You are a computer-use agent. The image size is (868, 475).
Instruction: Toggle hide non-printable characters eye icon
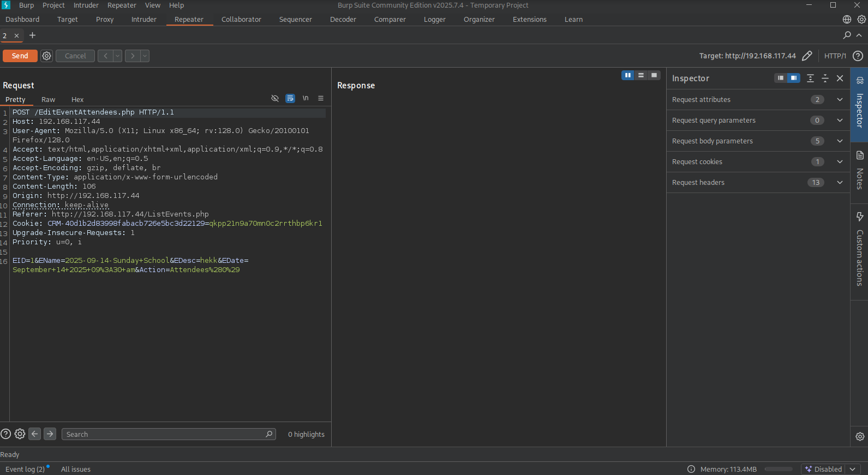click(275, 98)
